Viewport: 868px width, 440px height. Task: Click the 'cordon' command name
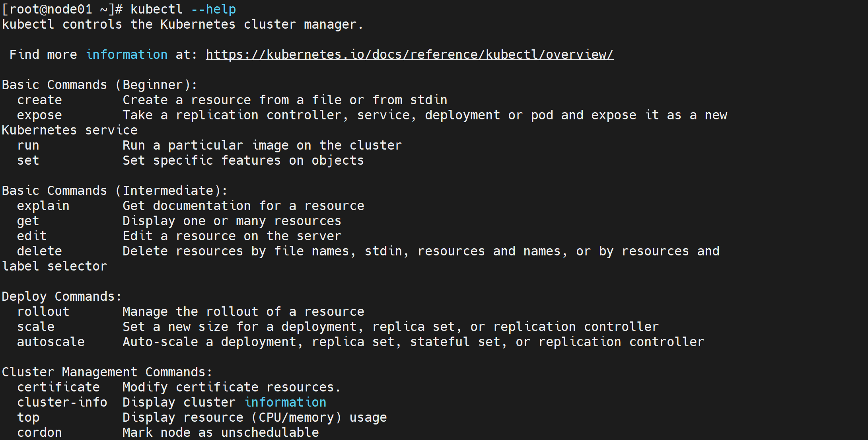(x=39, y=432)
